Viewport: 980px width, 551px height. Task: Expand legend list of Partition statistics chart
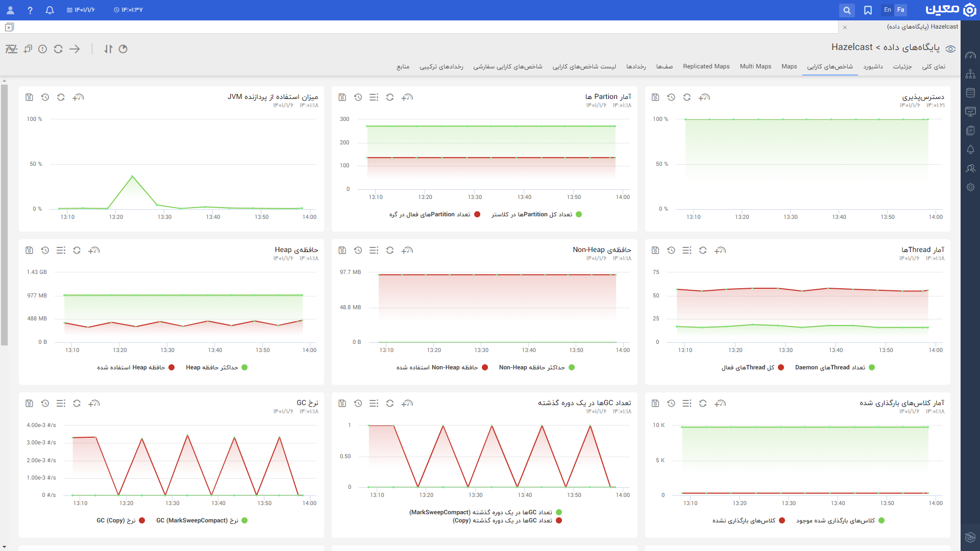374,97
